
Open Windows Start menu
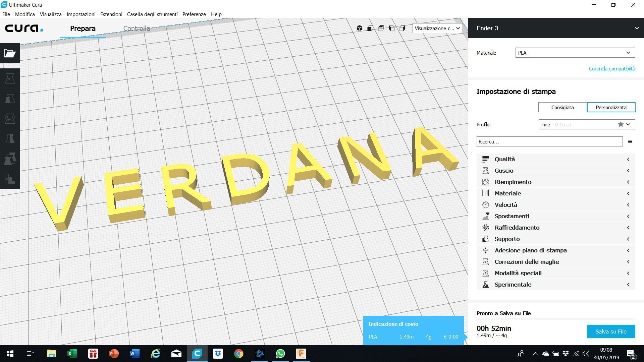(x=10, y=354)
